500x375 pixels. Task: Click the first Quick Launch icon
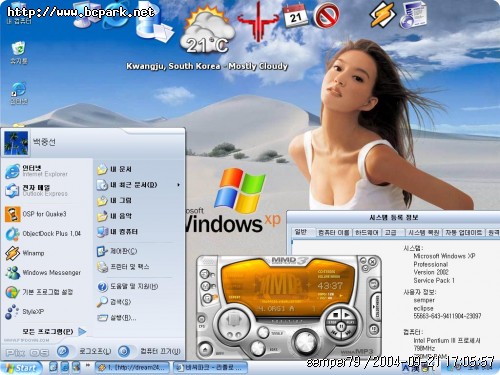click(x=53, y=367)
